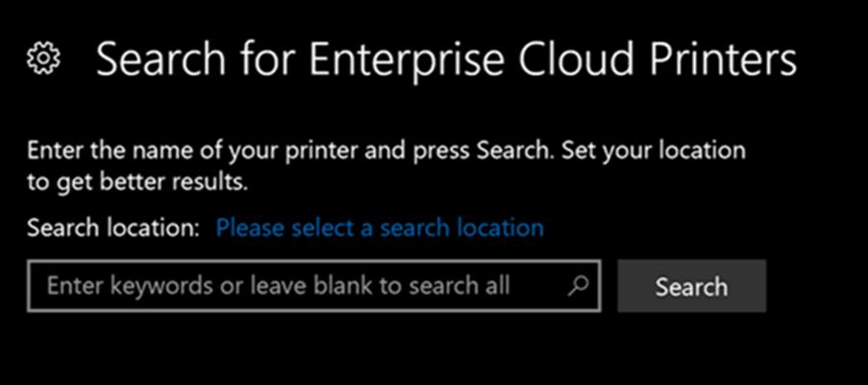
Task: Click the 'Search for Enterprise Cloud Printers' heading
Action: click(446, 60)
